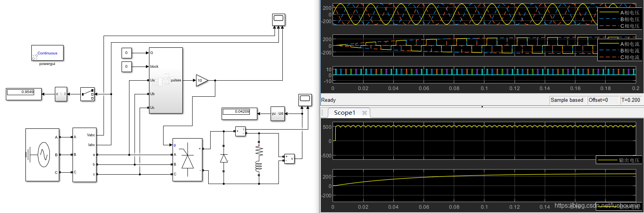Select the voltage measurement block labeled v
The height and width of the screenshot is (213, 644).
coord(289,159)
